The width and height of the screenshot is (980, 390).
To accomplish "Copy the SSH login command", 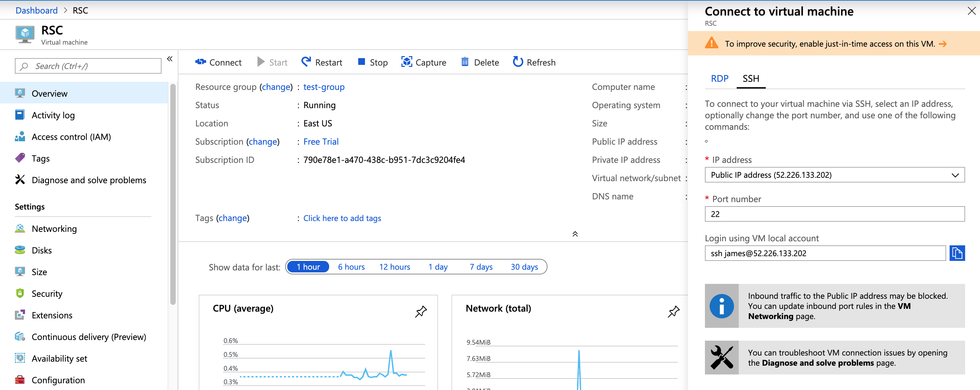I will click(x=957, y=253).
